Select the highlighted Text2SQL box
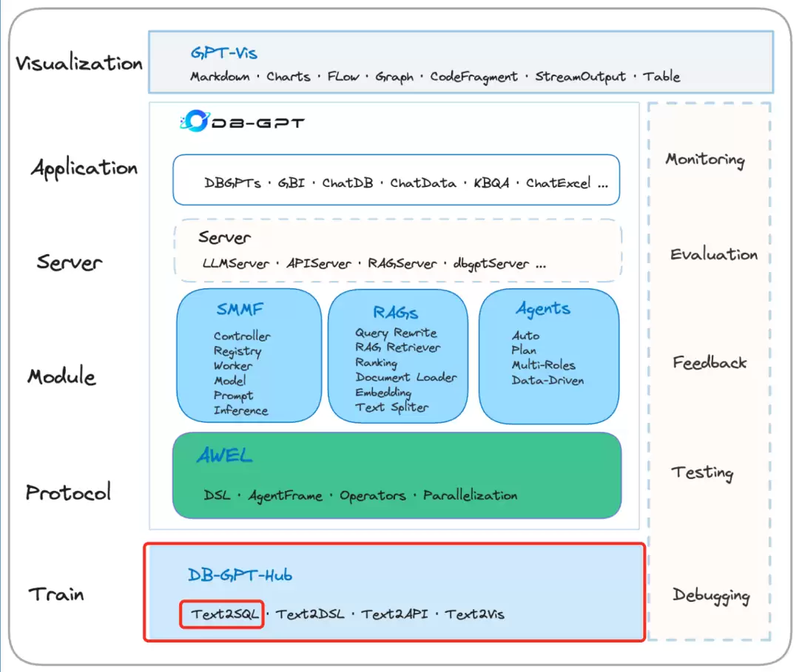799x672 pixels. 222,614
